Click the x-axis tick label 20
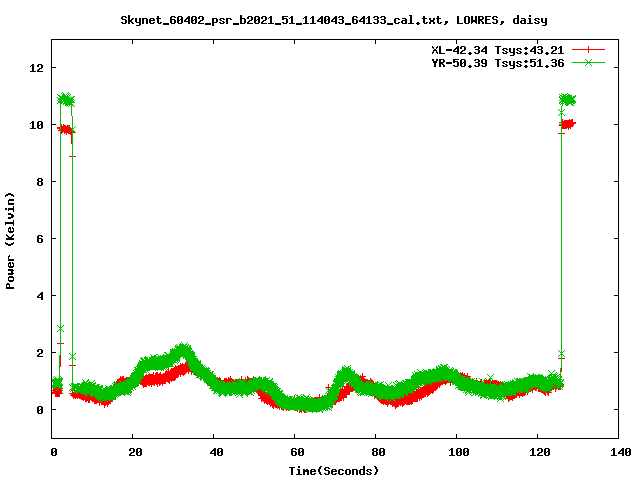640x480 pixels. coord(135,452)
